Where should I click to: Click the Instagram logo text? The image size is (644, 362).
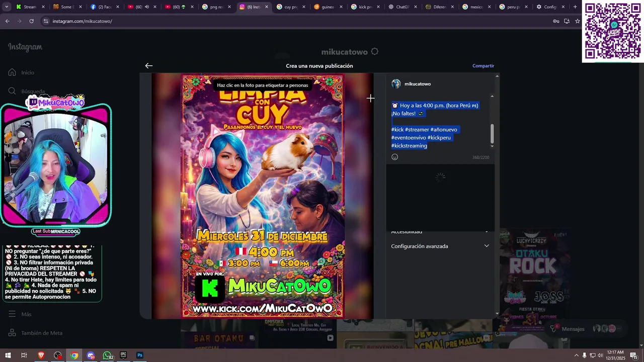[x=25, y=47]
